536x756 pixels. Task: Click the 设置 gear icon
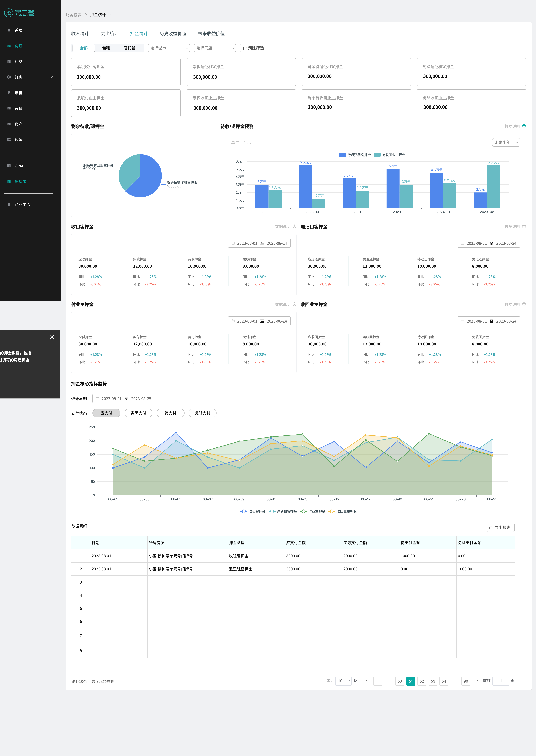[9, 140]
